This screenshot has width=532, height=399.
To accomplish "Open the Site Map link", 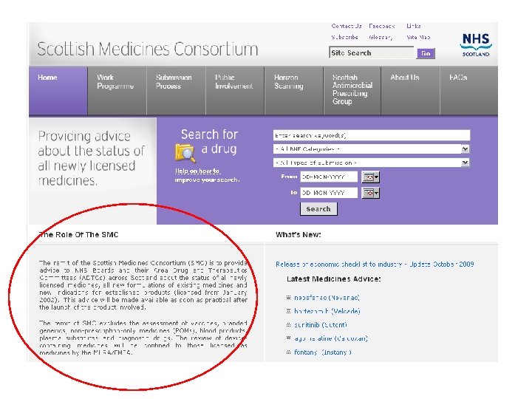I will pos(418,38).
